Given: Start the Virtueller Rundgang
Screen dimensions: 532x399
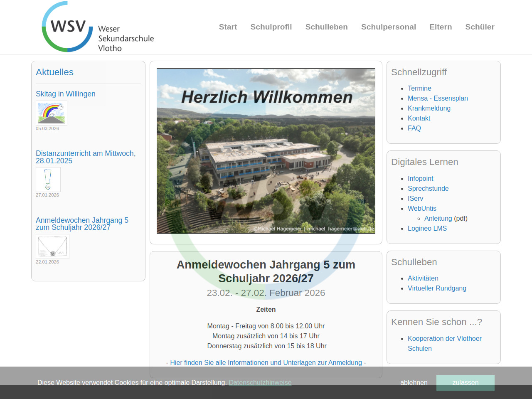Looking at the screenshot, I should (x=437, y=288).
